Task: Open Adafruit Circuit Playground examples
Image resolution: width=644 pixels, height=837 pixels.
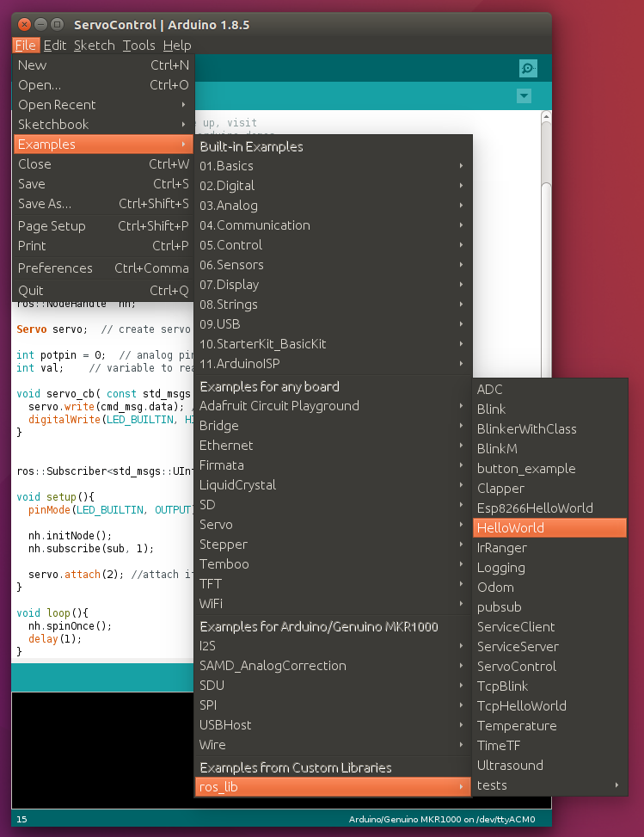Action: 333,406
